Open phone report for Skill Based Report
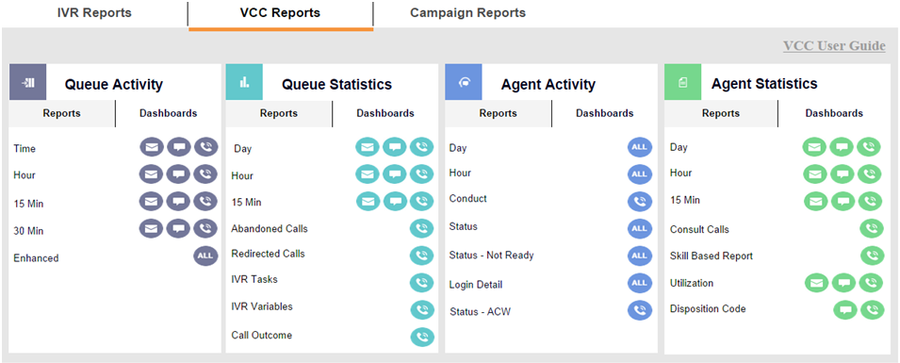Image resolution: width=900 pixels, height=363 pixels. pyautogui.click(x=872, y=256)
